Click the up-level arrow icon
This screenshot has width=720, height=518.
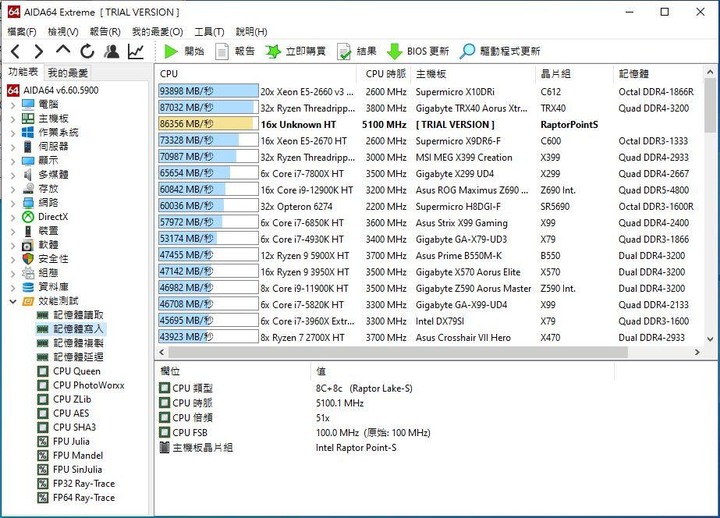point(63,50)
